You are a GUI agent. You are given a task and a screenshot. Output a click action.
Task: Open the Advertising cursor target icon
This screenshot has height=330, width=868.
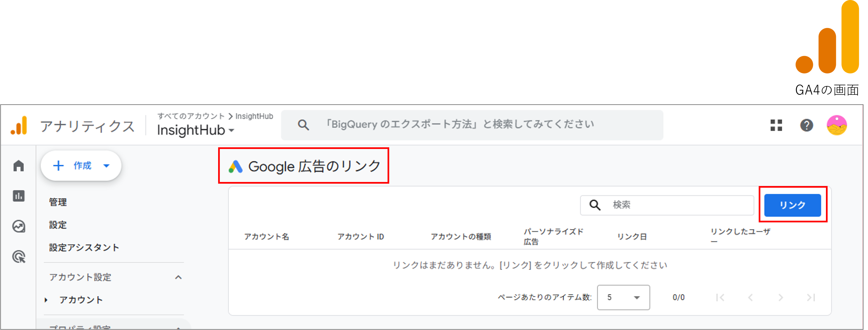[19, 257]
